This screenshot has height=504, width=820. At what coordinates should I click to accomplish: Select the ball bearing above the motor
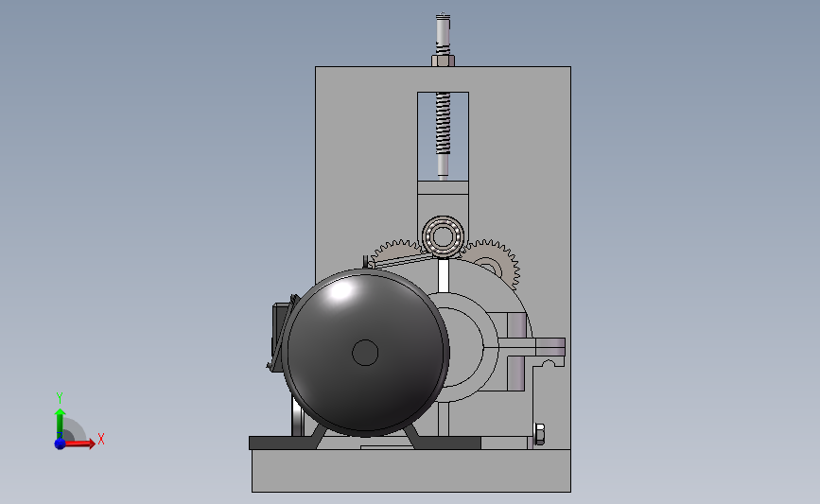pos(443,236)
